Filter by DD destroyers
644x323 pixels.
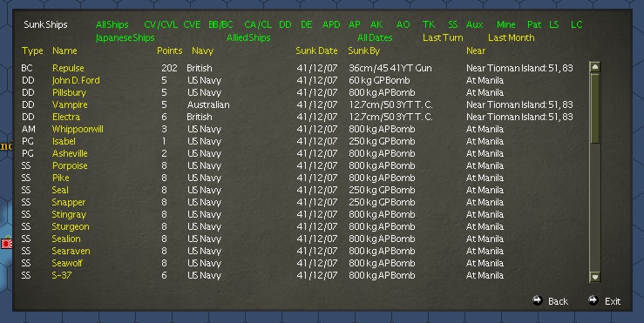[285, 24]
